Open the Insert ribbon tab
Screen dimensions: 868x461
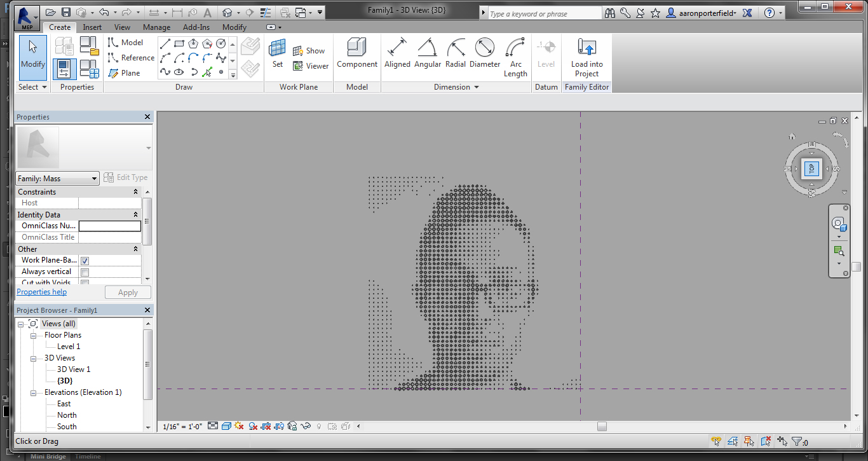point(92,27)
